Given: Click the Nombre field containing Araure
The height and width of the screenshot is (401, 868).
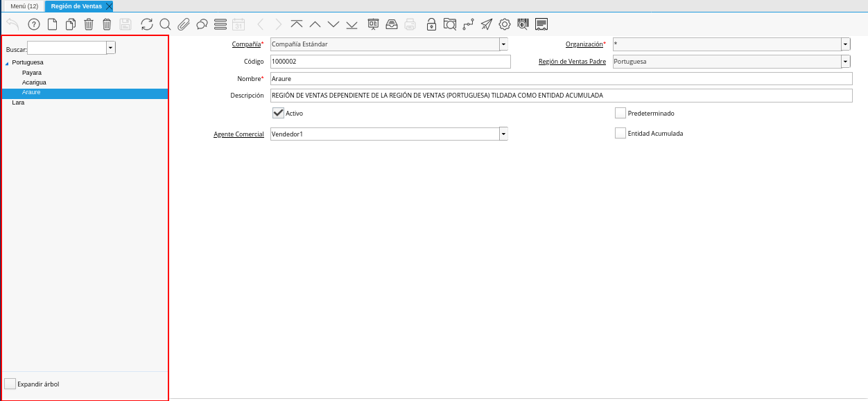Looking at the screenshot, I should [560, 79].
